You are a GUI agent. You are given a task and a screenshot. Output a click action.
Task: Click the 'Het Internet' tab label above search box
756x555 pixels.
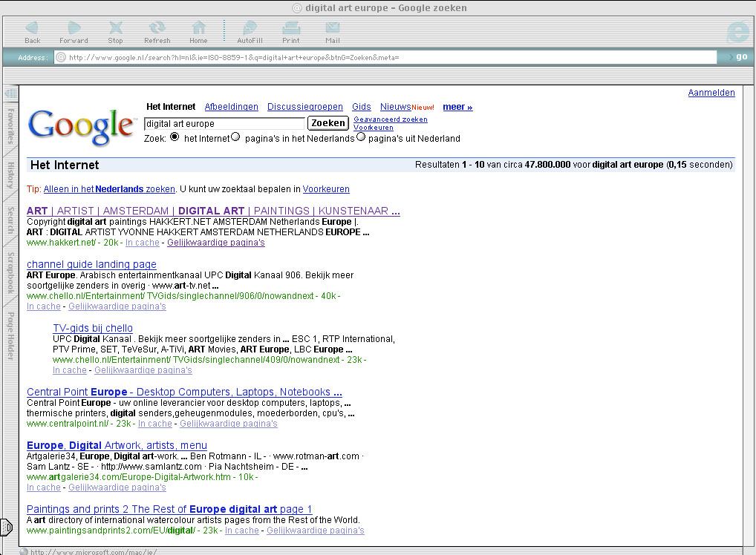(171, 107)
